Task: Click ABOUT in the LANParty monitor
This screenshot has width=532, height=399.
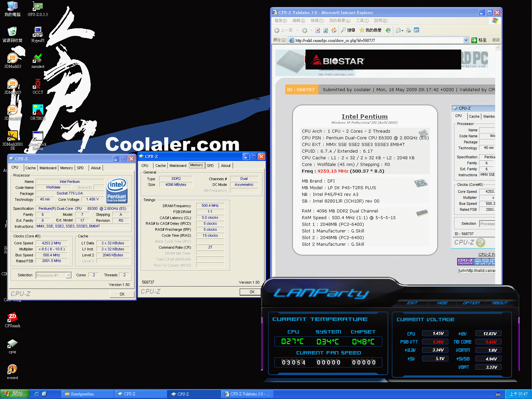Action: [500, 303]
